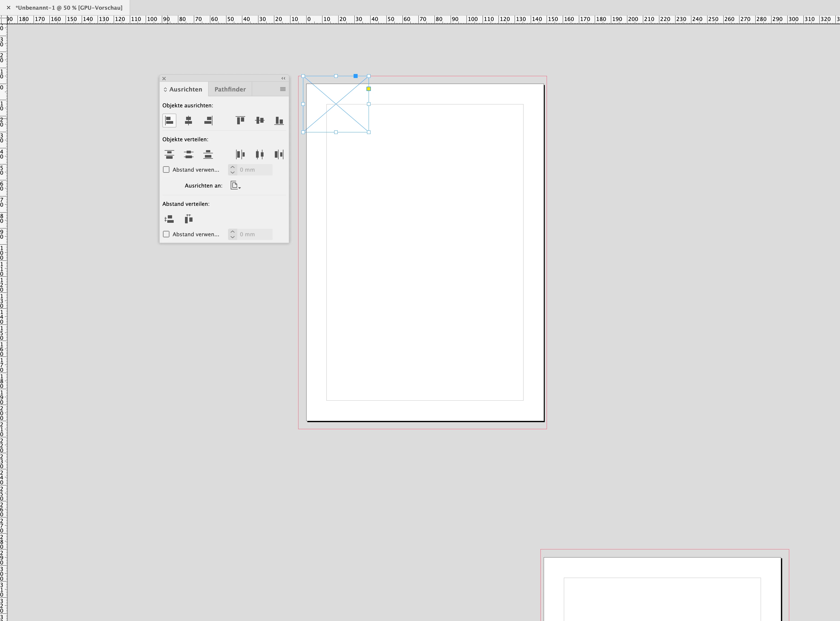
Task: Open the Ausrichten an dropdown
Action: [x=236, y=185]
